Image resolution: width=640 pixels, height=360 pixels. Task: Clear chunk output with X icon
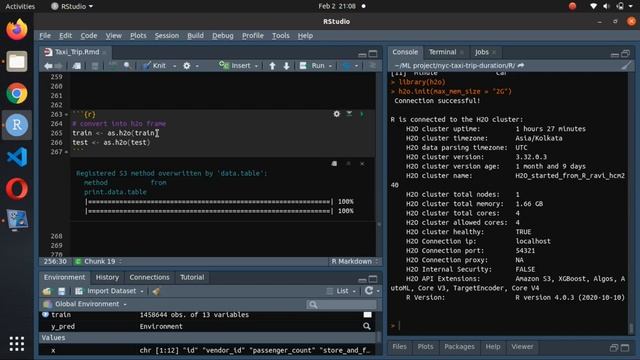362,164
